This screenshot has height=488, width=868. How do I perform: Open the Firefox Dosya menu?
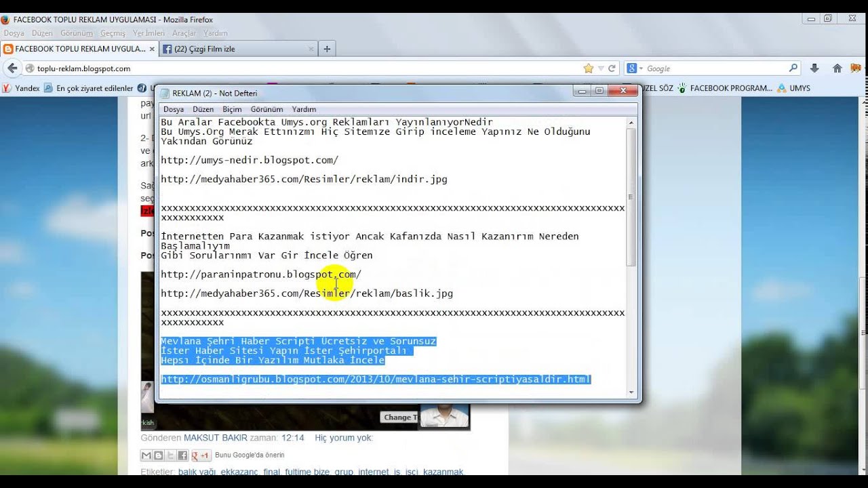point(14,33)
